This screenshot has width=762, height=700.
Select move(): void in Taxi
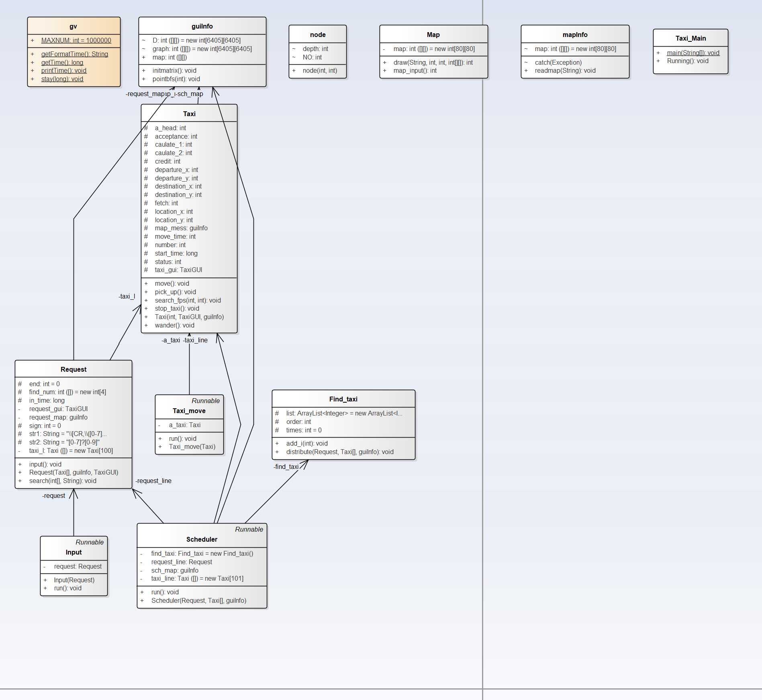(x=172, y=283)
